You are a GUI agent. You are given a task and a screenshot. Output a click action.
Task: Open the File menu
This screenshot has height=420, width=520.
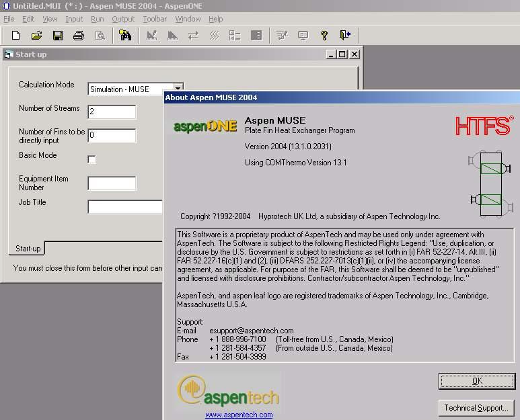click(9, 19)
